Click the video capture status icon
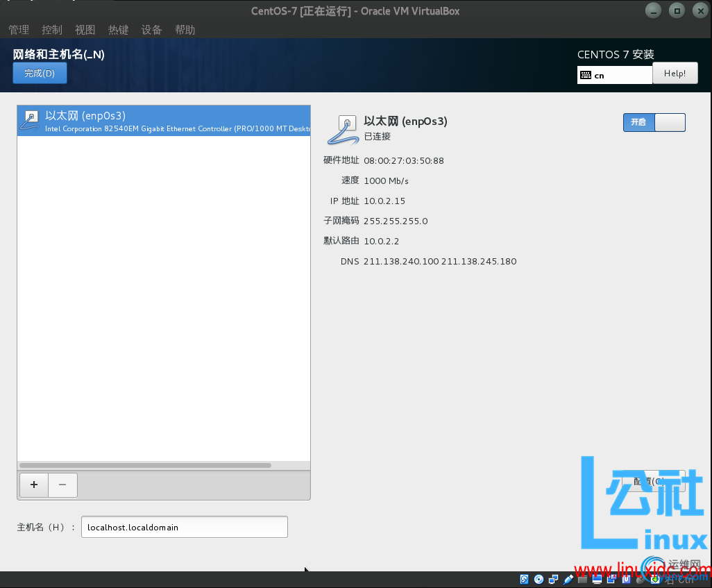The image size is (712, 588). coord(611,580)
